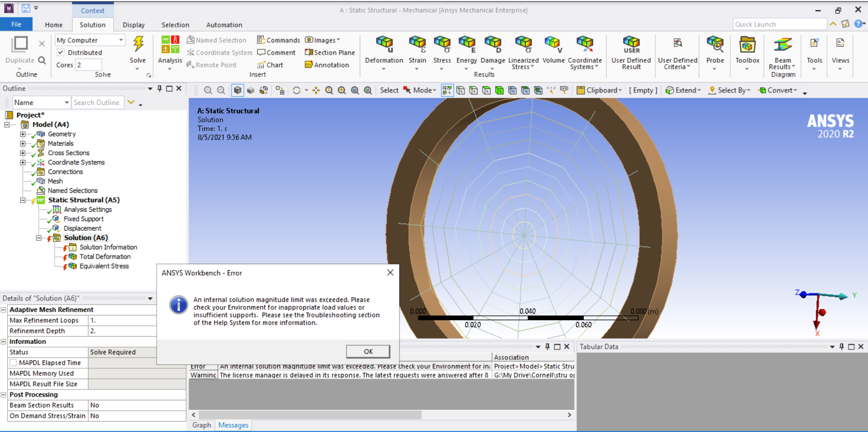868x432 pixels.
Task: Insert a User Defined Result
Action: tap(631, 52)
